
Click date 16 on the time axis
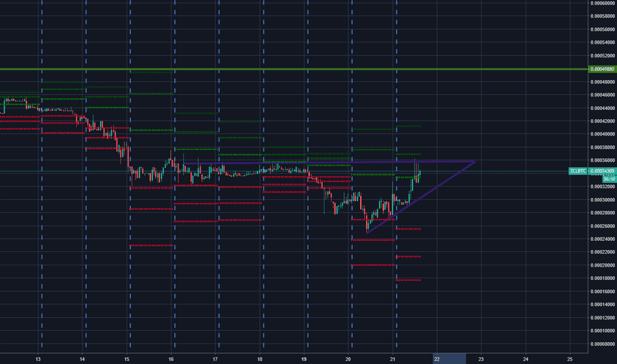[x=171, y=359]
